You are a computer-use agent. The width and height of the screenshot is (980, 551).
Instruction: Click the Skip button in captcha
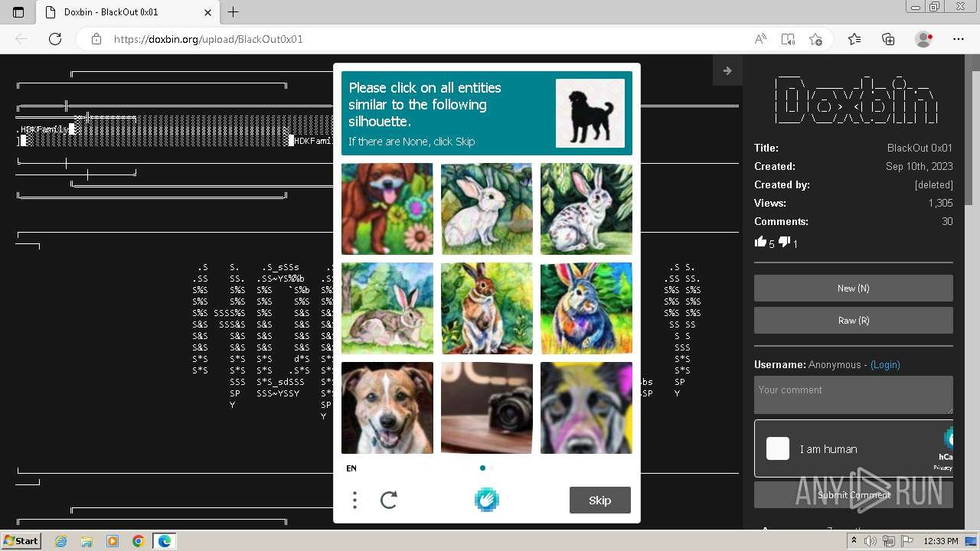600,500
